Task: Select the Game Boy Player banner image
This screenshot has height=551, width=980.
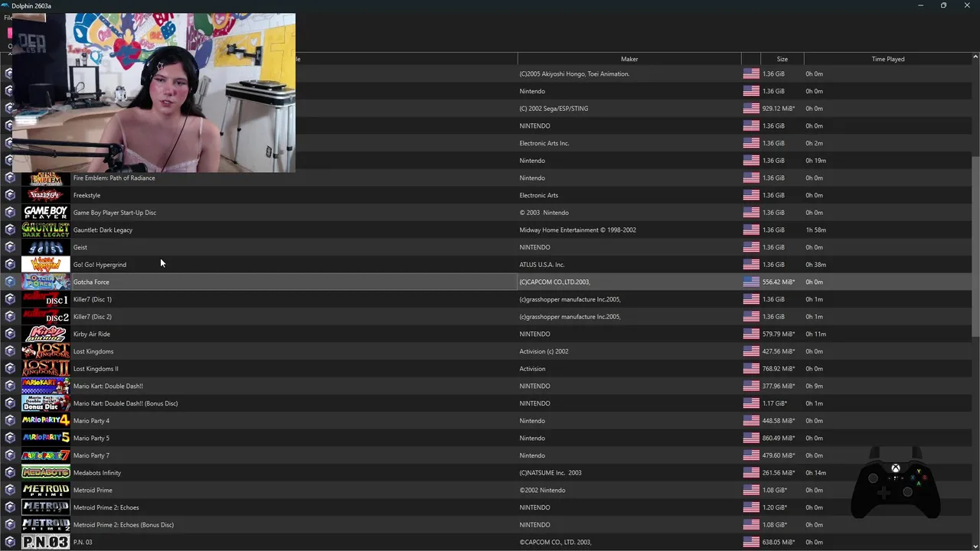Action: click(45, 213)
